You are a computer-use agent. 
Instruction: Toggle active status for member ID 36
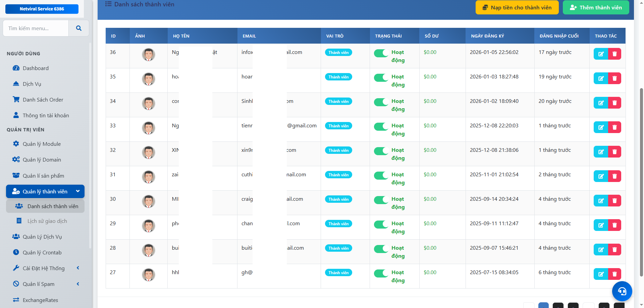click(x=381, y=53)
